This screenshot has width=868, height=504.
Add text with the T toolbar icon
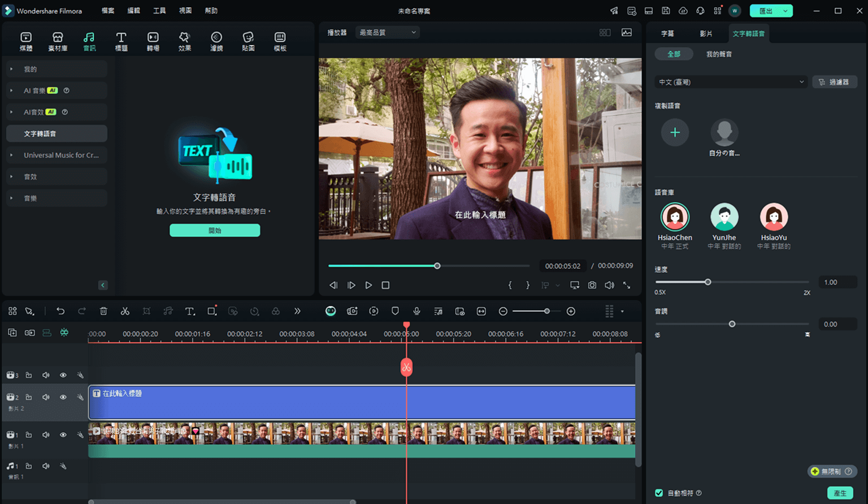pyautogui.click(x=190, y=311)
